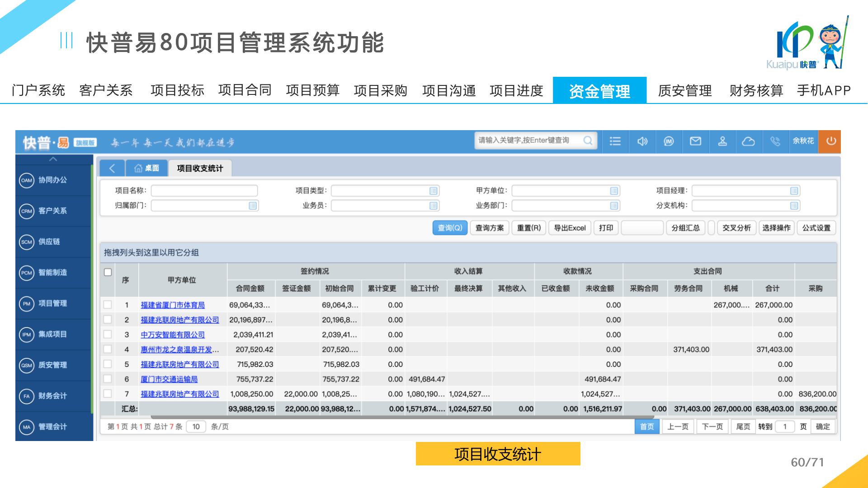The height and width of the screenshot is (488, 868).
Task: Open the 中万安智能有限公司 link
Action: [172, 335]
